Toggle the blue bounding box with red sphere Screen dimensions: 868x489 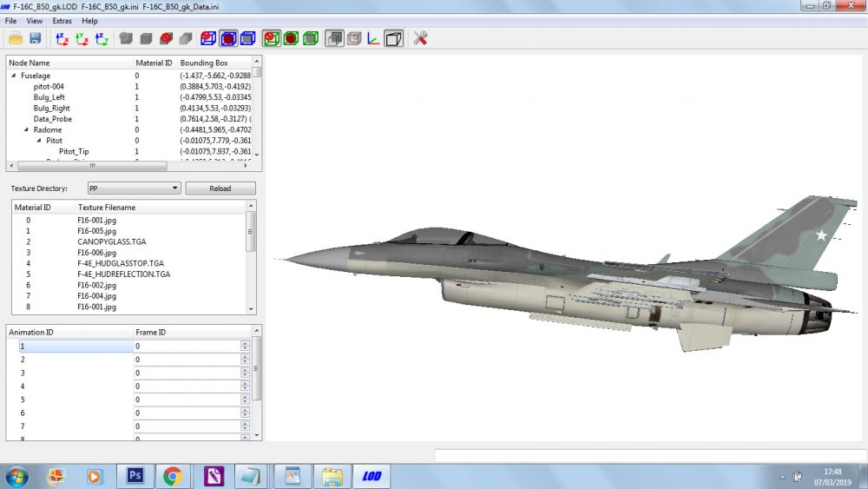click(x=228, y=38)
